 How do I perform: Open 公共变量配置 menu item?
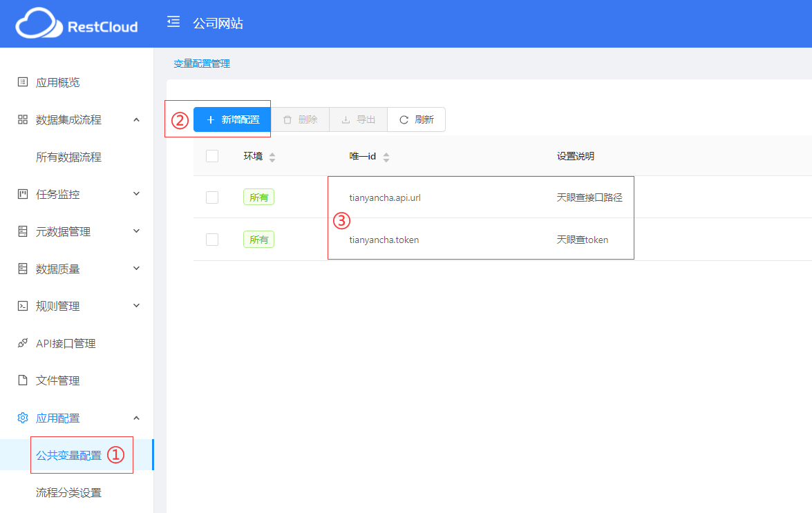[68, 455]
